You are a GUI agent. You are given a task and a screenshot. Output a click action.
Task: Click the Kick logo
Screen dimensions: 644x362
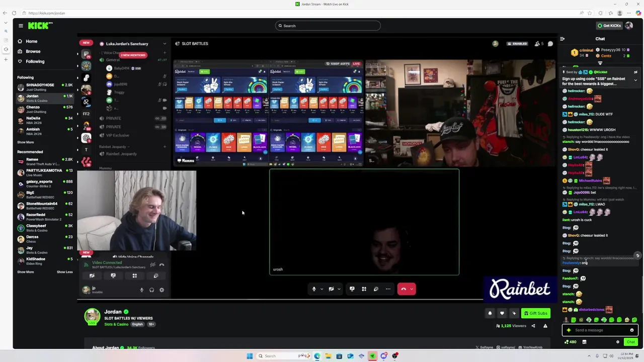tap(40, 26)
